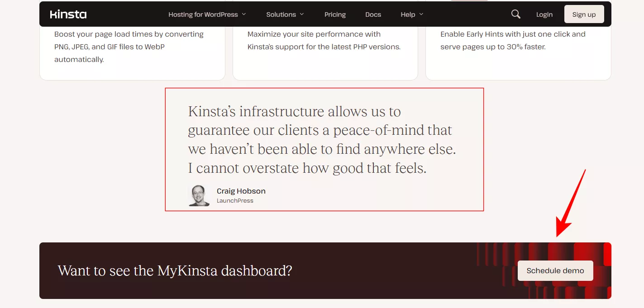The width and height of the screenshot is (644, 308).
Task: Click the Sign up button
Action: [584, 14]
